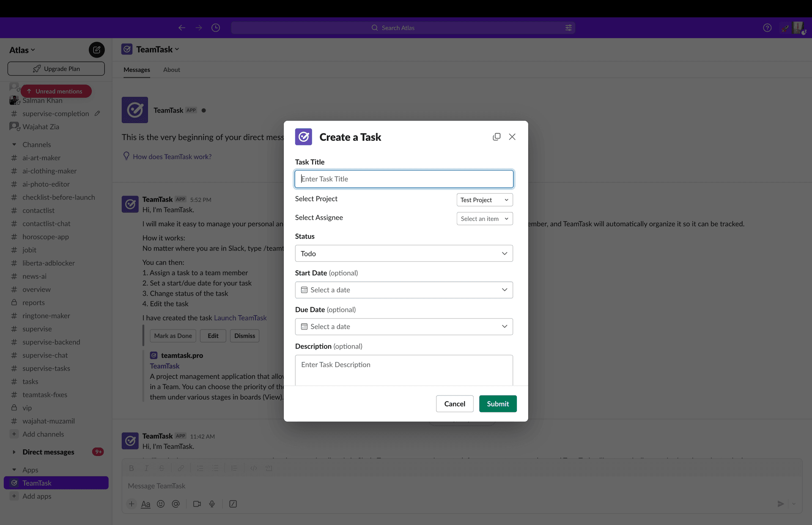Open the TeamTask header dropdown

158,49
